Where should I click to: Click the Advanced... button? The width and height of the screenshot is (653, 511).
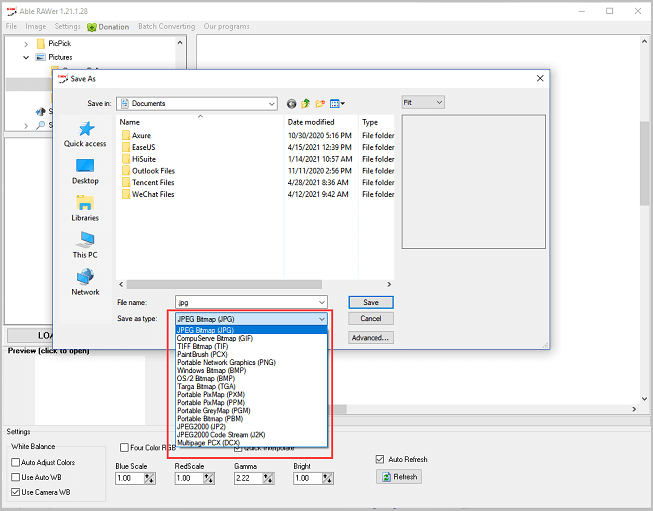click(x=370, y=338)
